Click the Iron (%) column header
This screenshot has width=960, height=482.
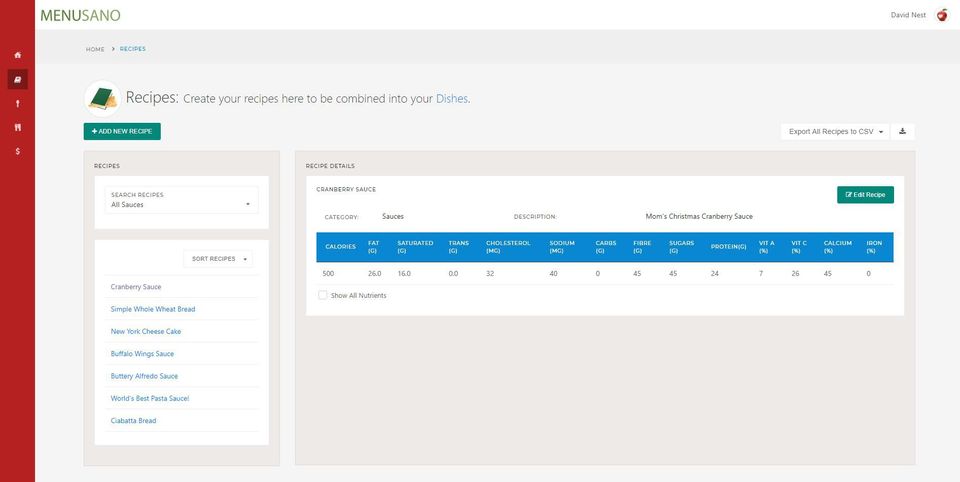click(x=874, y=247)
